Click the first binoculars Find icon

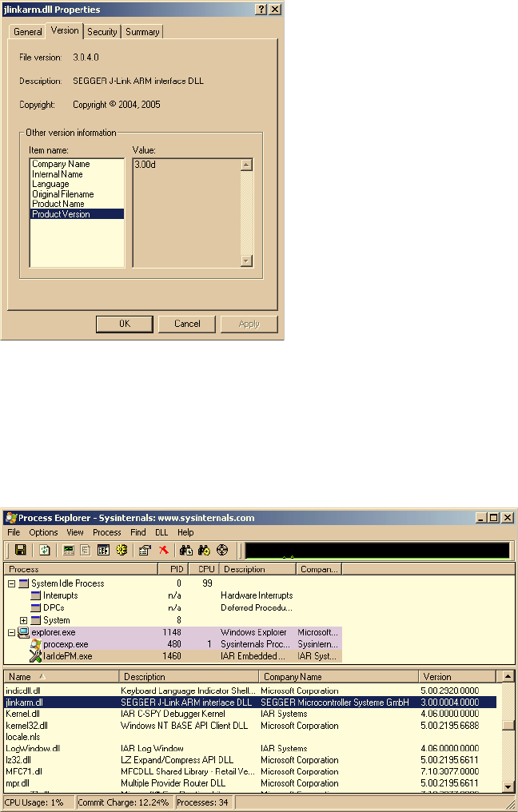click(186, 550)
